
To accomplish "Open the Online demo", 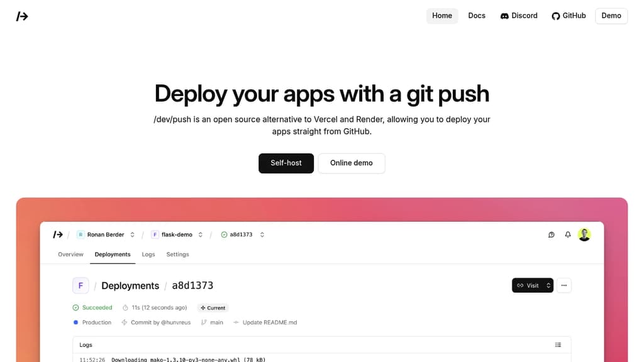I will click(352, 163).
